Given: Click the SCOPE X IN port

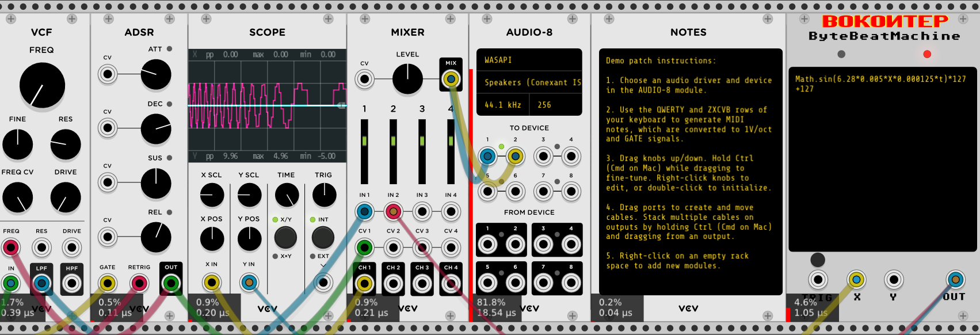Looking at the screenshot, I should pos(212,283).
